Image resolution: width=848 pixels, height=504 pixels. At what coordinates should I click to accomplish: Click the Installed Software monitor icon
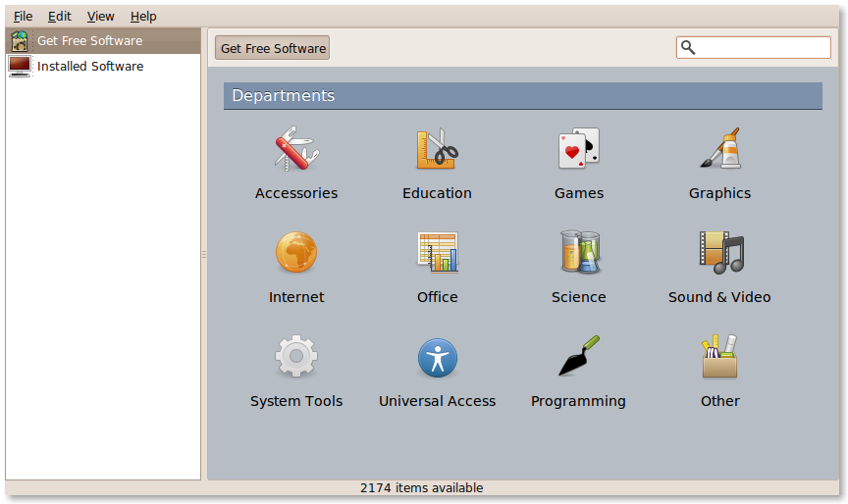point(20,67)
